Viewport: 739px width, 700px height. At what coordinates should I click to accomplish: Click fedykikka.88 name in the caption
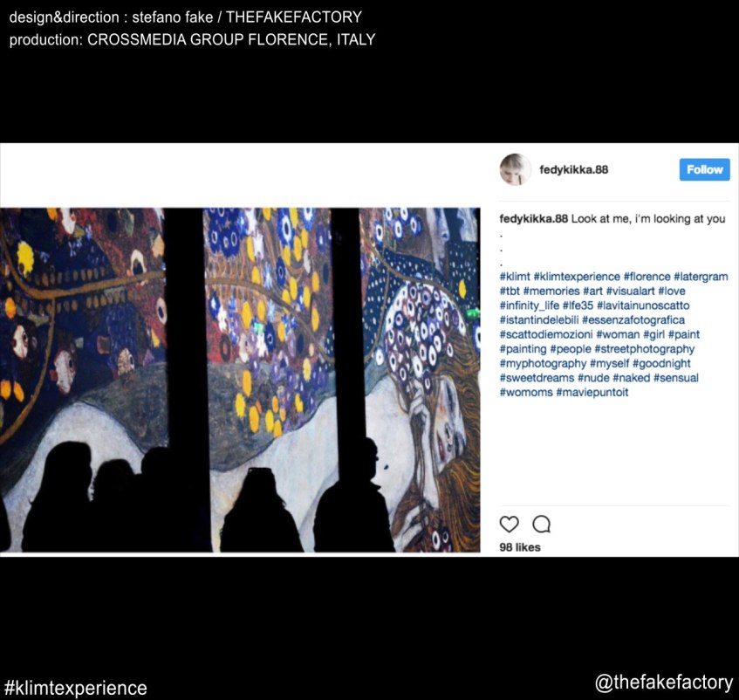click(x=533, y=219)
